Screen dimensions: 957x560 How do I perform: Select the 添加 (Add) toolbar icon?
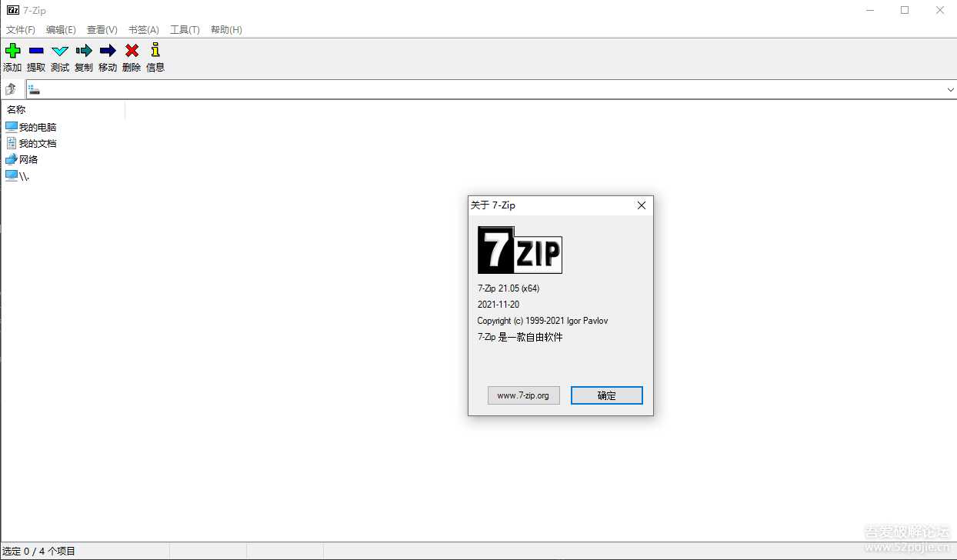click(x=12, y=55)
